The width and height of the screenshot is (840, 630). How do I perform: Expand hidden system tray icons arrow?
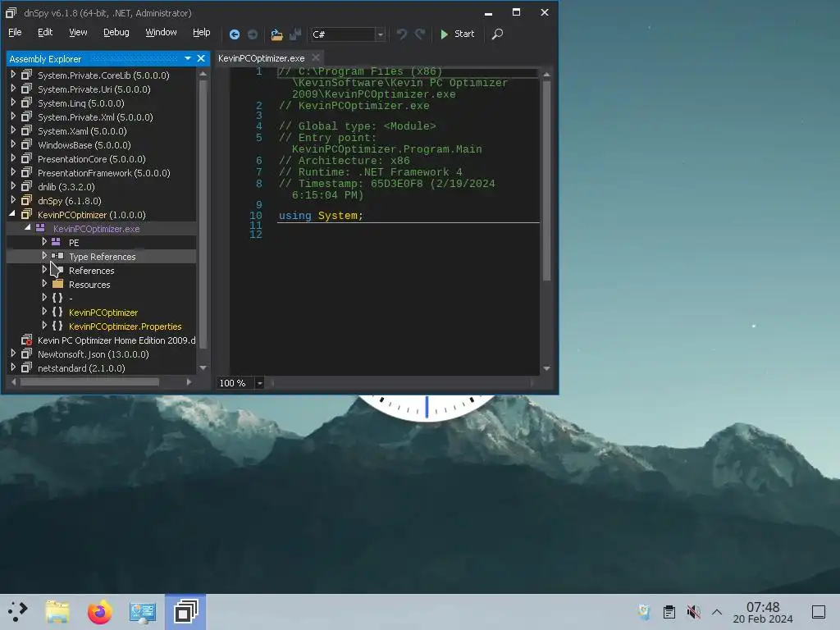(717, 612)
